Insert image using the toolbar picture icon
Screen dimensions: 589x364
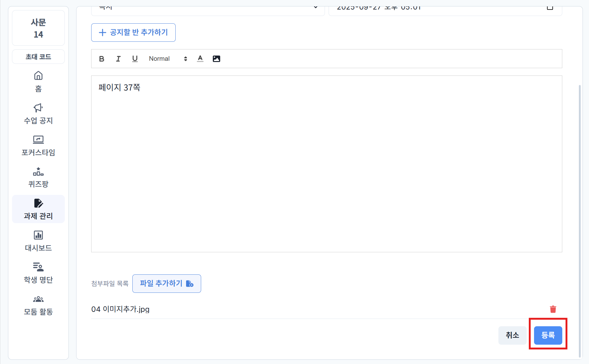216,59
